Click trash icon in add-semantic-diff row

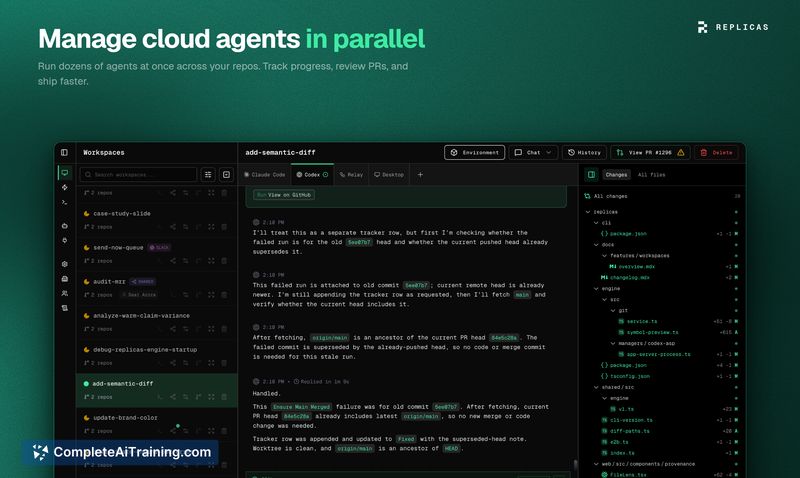click(x=224, y=397)
